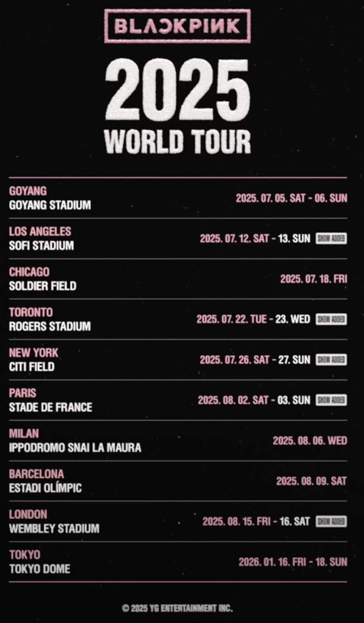
Task: Click the Tokyo Dome venue name
Action: (x=40, y=569)
